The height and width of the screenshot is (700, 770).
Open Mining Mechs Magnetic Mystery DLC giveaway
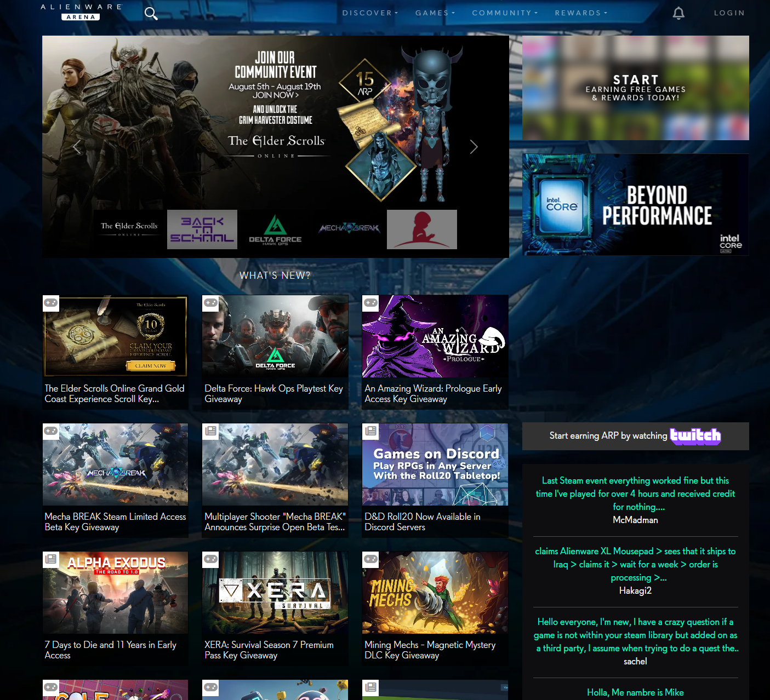pos(430,650)
